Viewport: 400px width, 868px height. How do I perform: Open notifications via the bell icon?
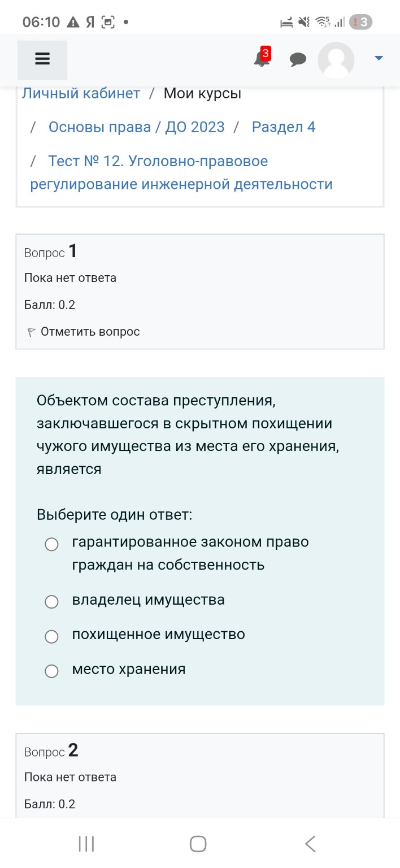tap(260, 60)
